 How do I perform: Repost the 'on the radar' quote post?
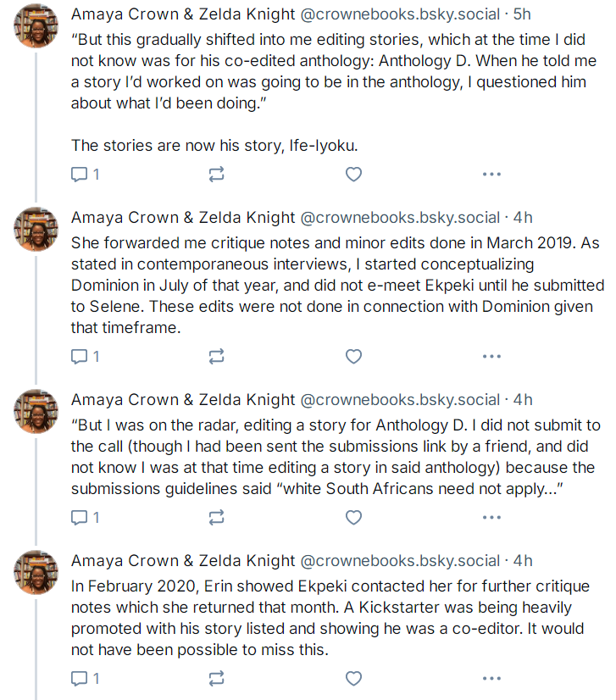[217, 518]
